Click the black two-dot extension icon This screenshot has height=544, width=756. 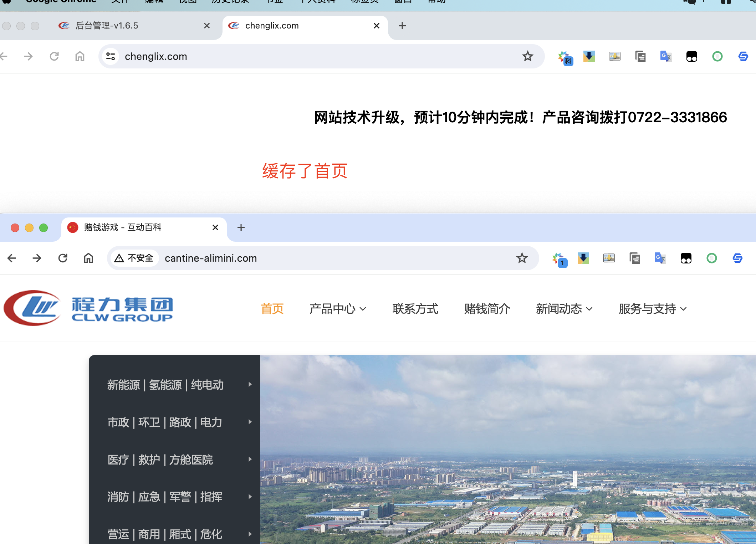[x=686, y=258]
